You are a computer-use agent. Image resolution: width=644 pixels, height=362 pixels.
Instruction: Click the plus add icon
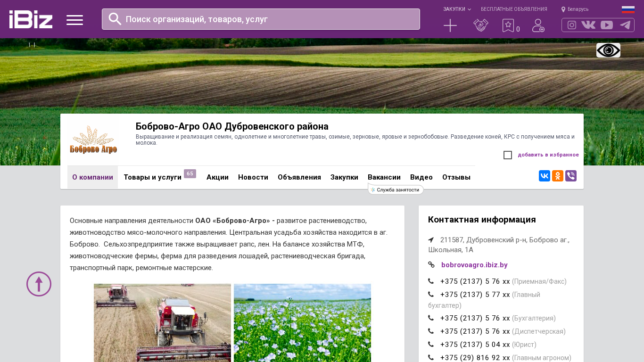click(450, 25)
